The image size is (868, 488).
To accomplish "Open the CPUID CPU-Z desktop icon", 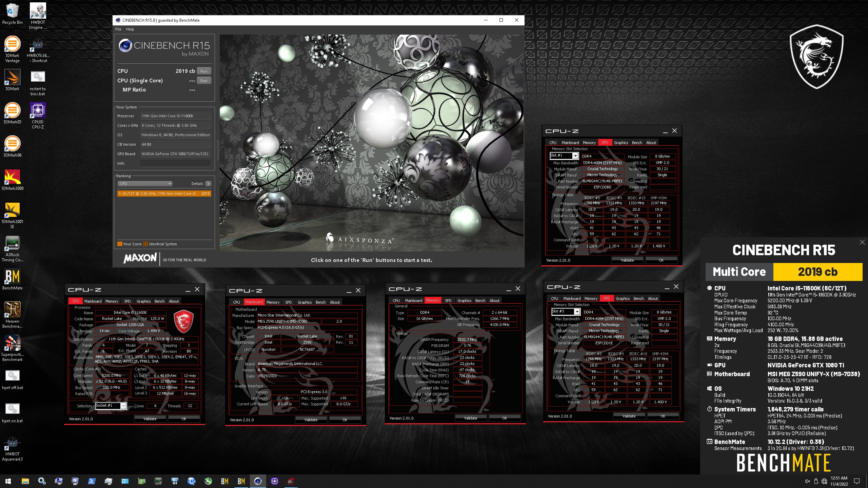I will (38, 116).
